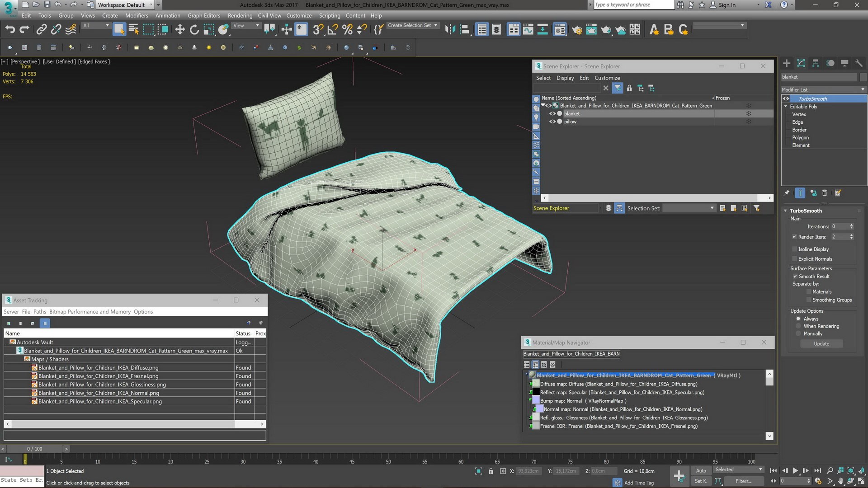Open the Select by Name tool
Viewport: 868px width, 488px height.
tap(134, 30)
